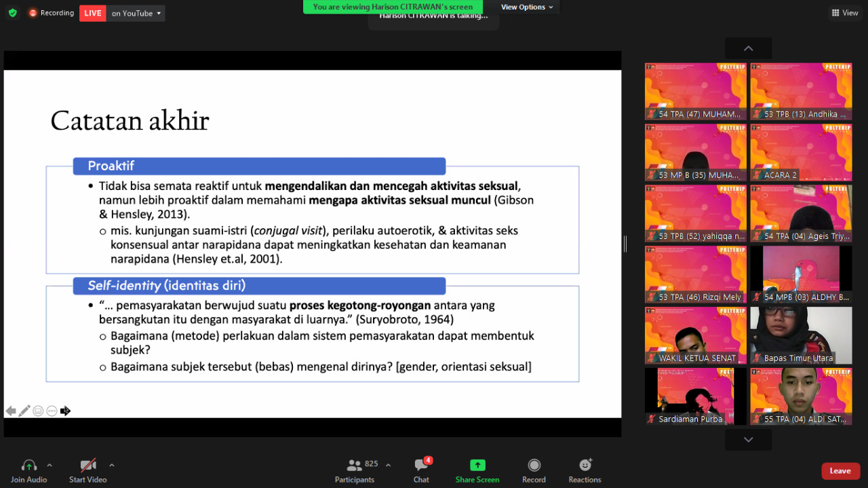Screen dimensions: 868x488
Task: Select 53 TPB (52) yahiqqa participant tile
Action: (696, 214)
